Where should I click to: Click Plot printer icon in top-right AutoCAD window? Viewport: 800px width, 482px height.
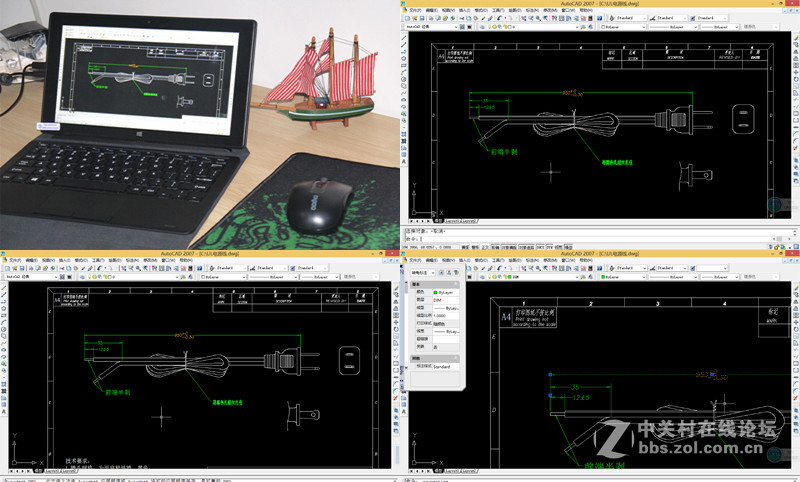[431, 18]
